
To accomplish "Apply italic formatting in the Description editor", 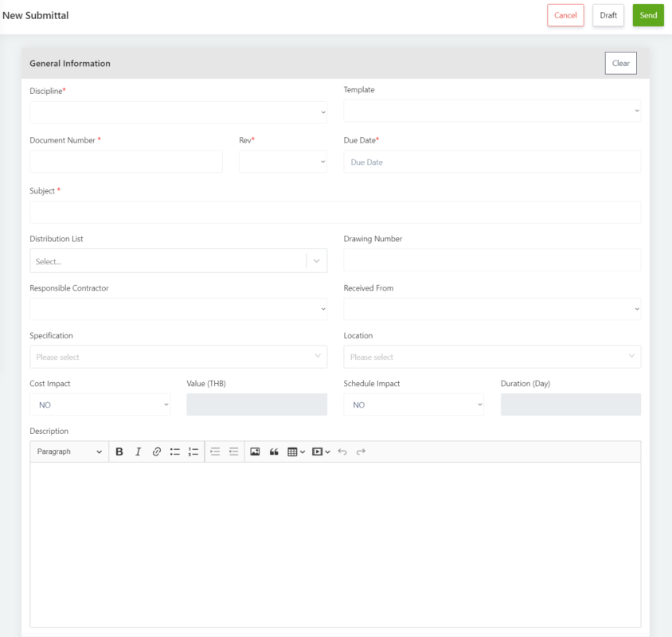I will (138, 451).
